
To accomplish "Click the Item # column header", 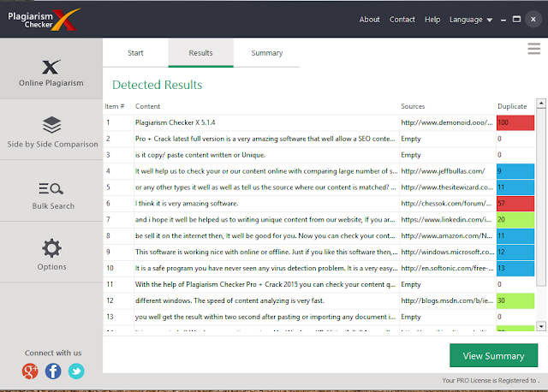I will pos(114,106).
